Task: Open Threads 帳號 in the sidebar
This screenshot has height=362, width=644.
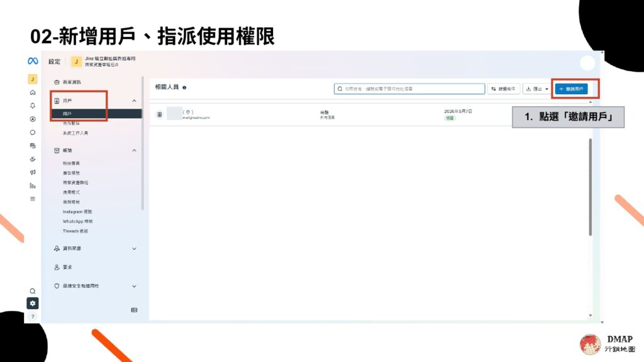Action: (x=75, y=231)
